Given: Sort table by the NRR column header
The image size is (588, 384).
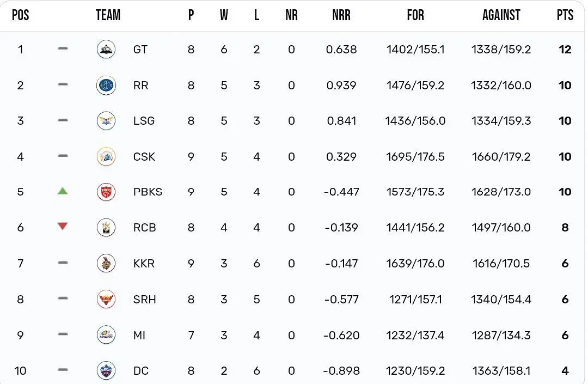Looking at the screenshot, I should [x=341, y=15].
